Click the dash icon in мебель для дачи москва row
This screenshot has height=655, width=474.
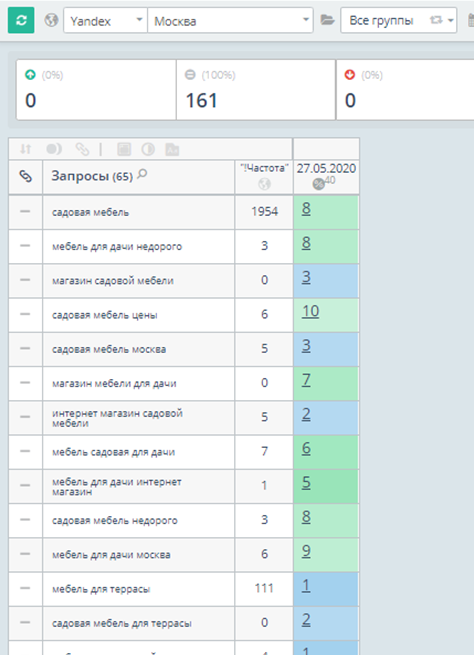(x=25, y=554)
